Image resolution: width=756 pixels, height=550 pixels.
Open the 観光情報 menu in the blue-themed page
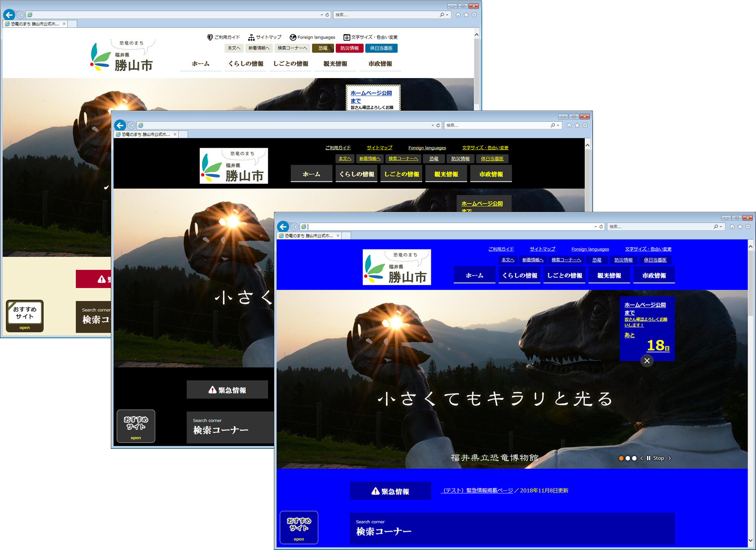609,275
